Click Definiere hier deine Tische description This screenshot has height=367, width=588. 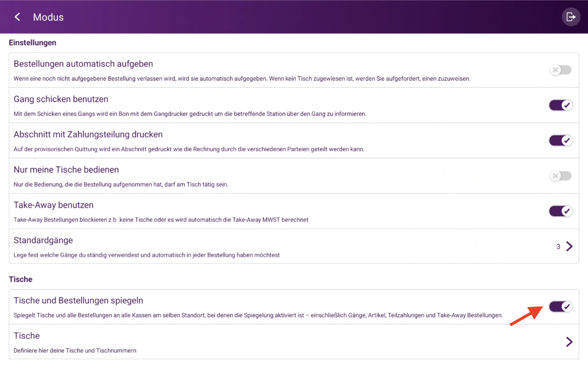tap(75, 350)
